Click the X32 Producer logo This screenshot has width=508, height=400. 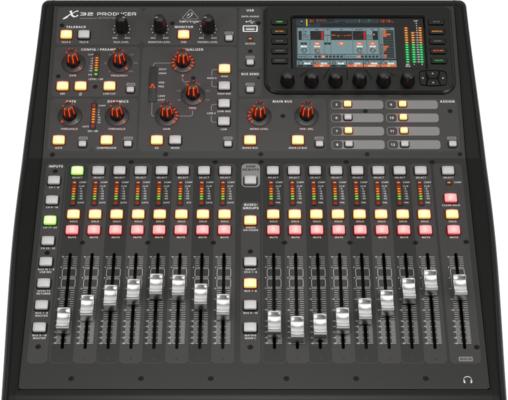coord(99,15)
